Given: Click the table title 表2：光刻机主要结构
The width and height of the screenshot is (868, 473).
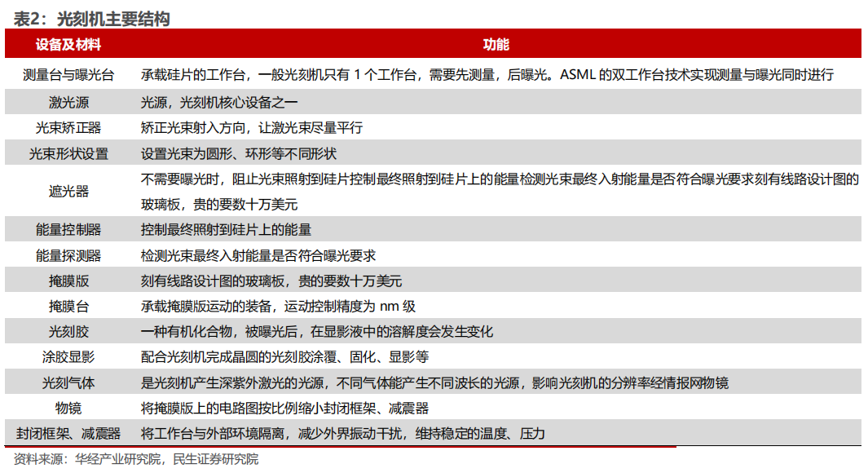Looking at the screenshot, I should (x=91, y=20).
